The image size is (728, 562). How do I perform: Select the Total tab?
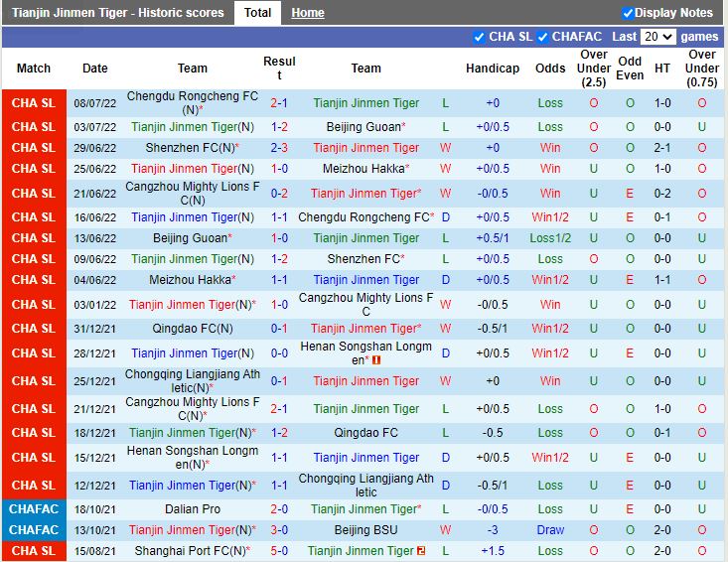(257, 13)
